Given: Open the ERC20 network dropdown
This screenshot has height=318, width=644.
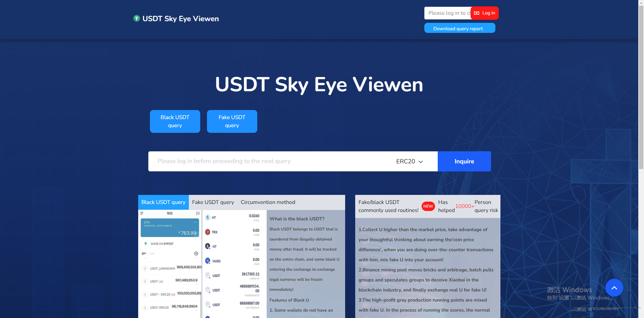Looking at the screenshot, I should (409, 161).
